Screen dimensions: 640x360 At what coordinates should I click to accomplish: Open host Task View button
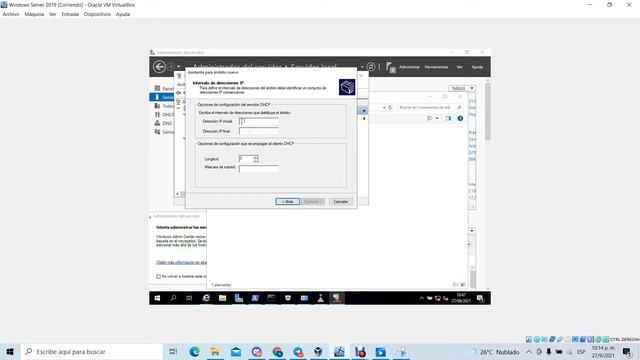(173, 351)
